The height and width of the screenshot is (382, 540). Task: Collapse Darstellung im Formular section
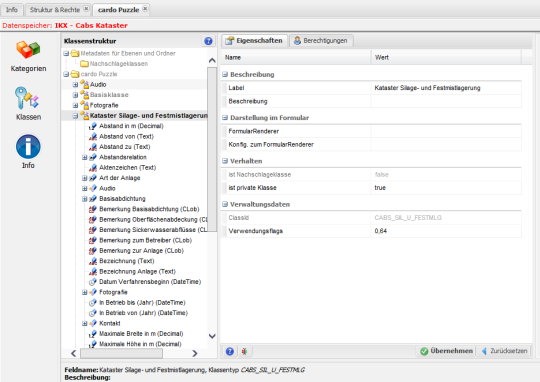[x=225, y=117]
